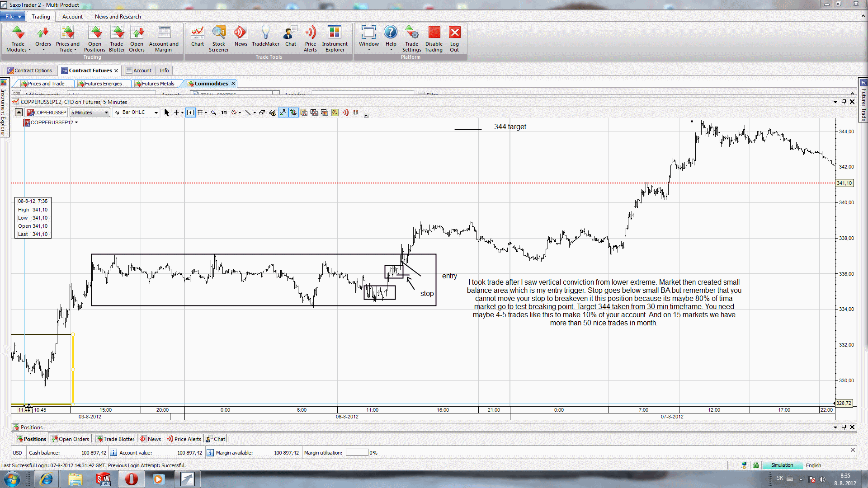Click the eraser tool in chart toolbar
The image size is (868, 488).
click(x=262, y=113)
